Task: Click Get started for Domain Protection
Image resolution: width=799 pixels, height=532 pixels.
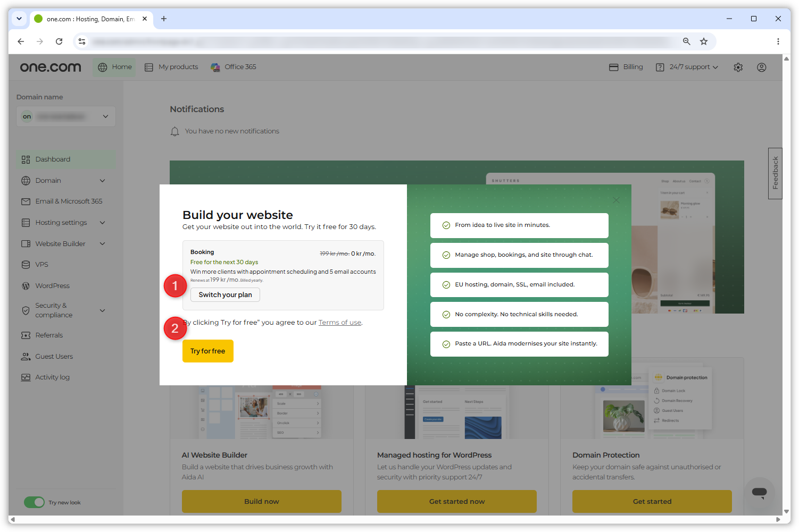Action: 652,501
